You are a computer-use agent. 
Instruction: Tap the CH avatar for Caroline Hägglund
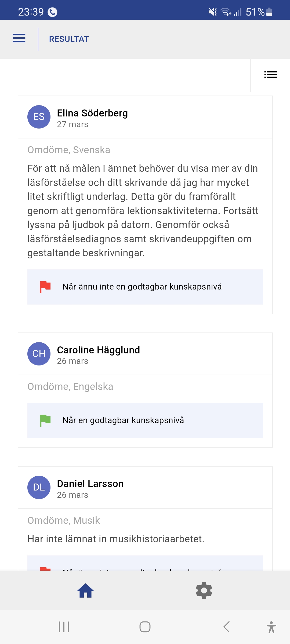pos(39,354)
